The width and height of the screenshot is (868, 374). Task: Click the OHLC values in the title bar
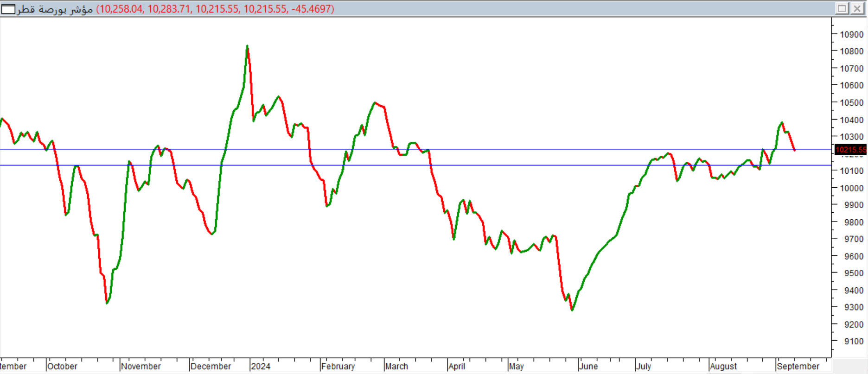[x=215, y=9]
